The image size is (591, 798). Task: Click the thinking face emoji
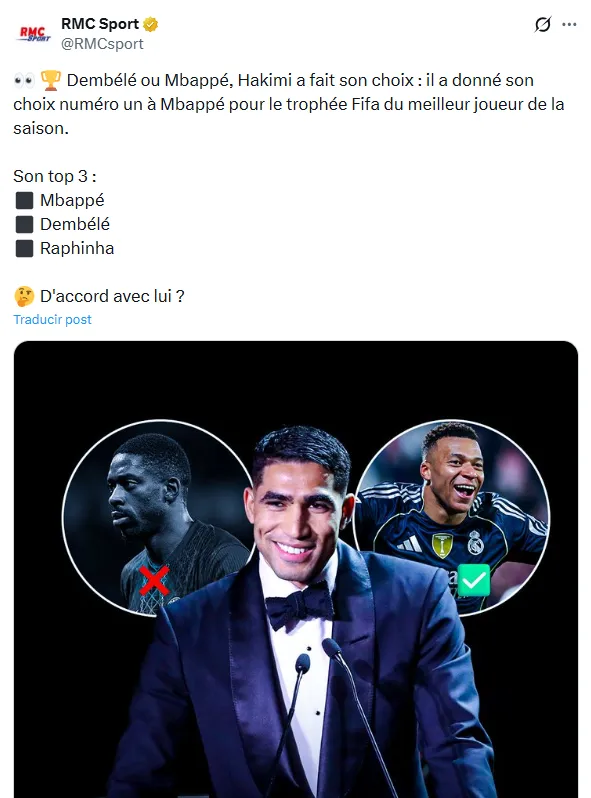(x=24, y=296)
